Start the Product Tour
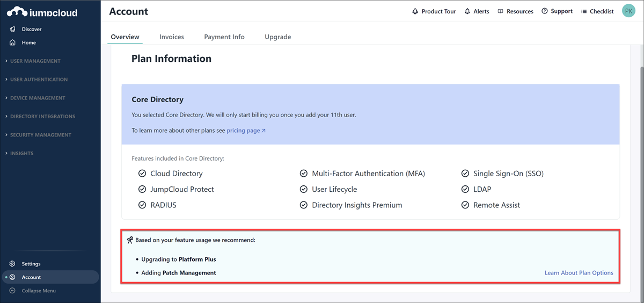The width and height of the screenshot is (644, 303). coord(434,11)
